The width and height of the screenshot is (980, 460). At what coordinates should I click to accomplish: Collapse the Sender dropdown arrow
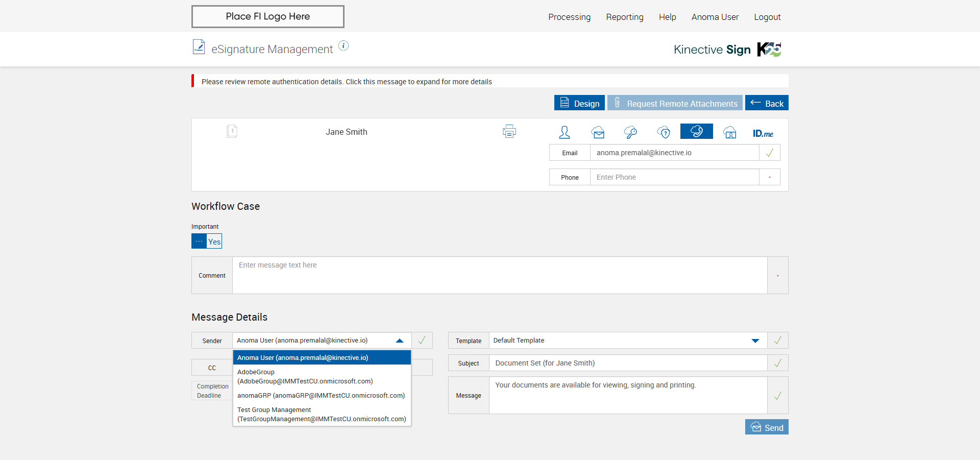(400, 341)
